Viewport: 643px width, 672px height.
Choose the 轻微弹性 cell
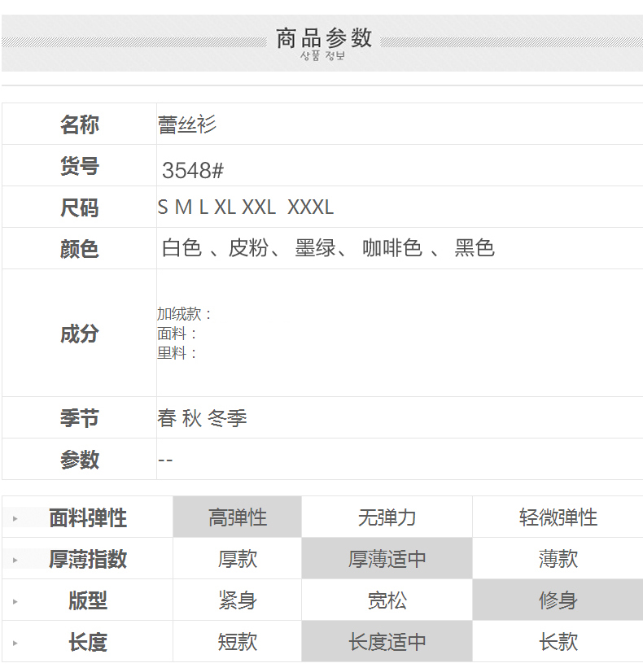click(x=558, y=517)
